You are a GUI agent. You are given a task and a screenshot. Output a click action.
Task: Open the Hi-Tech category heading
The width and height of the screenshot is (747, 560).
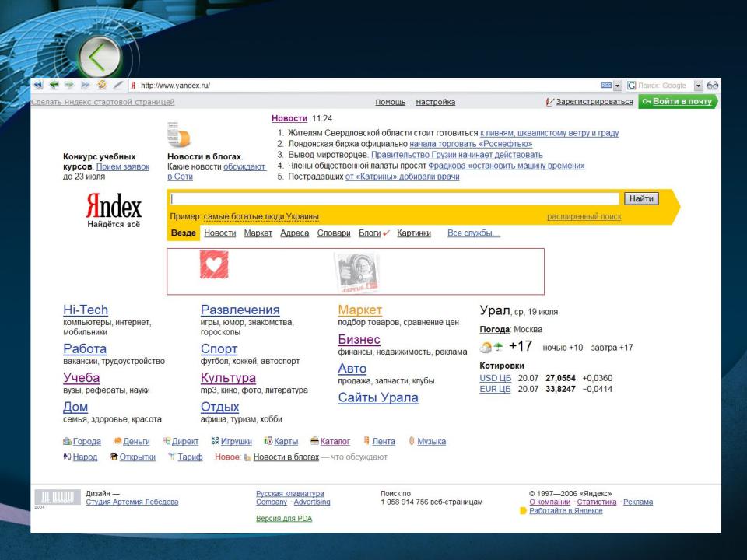(86, 310)
